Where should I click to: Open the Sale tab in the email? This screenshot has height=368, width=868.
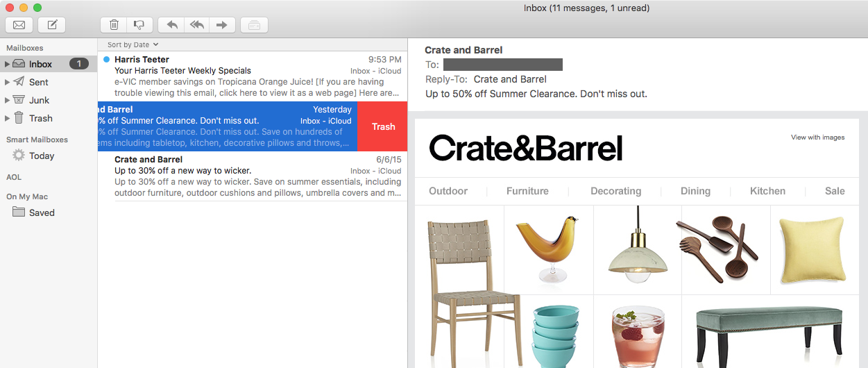pyautogui.click(x=835, y=191)
